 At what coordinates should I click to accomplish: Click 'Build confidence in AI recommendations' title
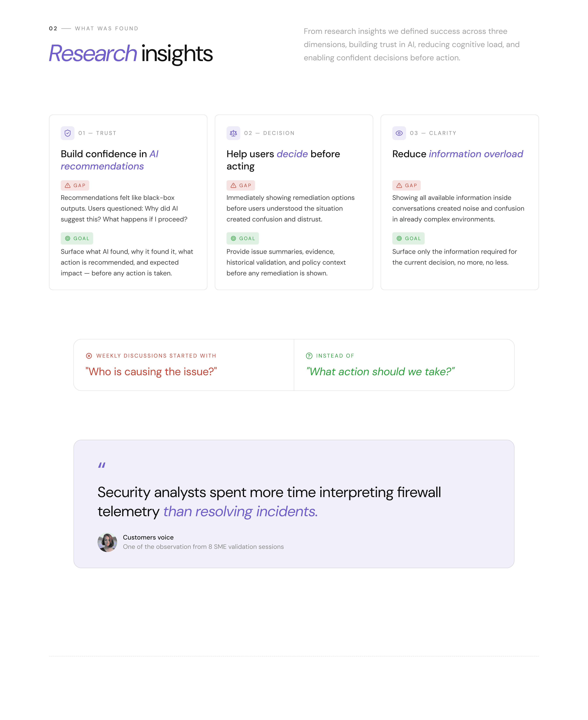coord(110,160)
